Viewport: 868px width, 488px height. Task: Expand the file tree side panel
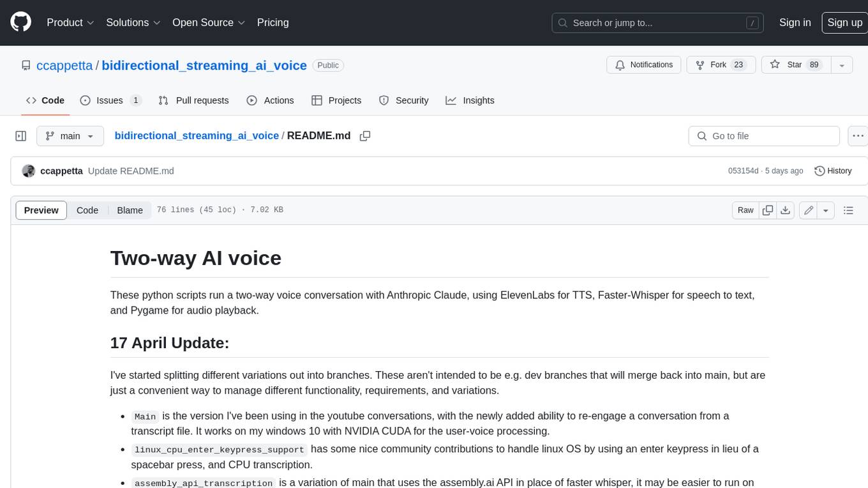pyautogui.click(x=21, y=136)
